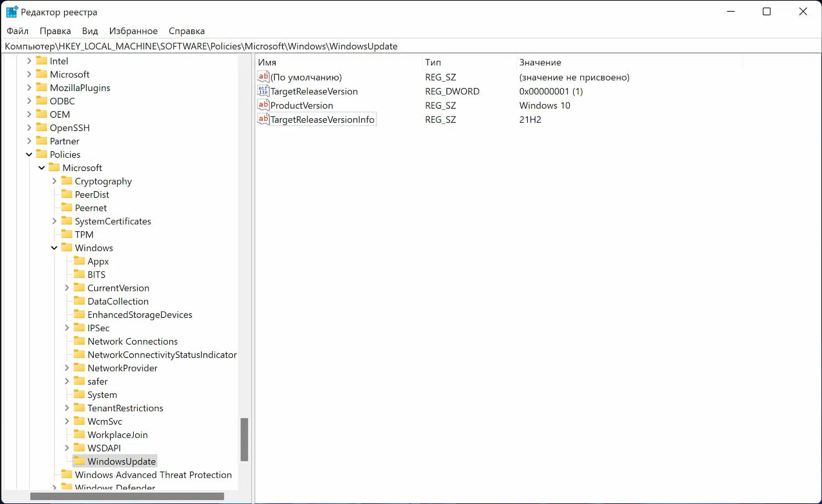Open the Избранное menu
The image size is (822, 504).
pyautogui.click(x=133, y=31)
